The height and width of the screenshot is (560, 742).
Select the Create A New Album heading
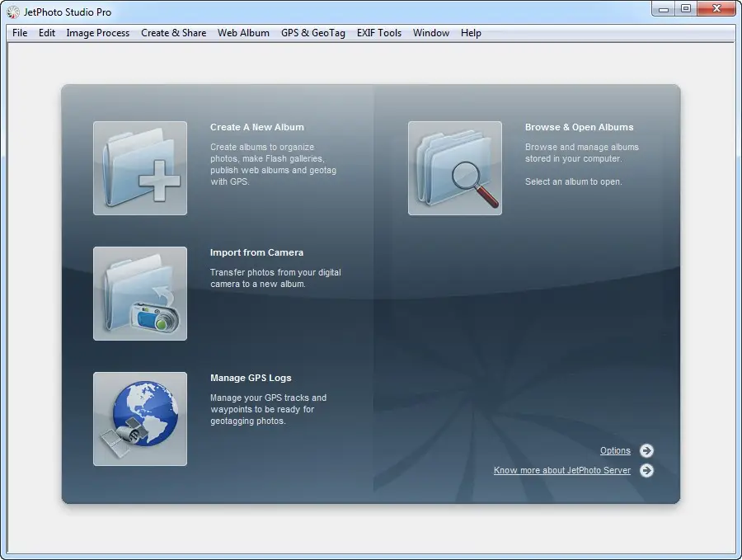pos(257,127)
